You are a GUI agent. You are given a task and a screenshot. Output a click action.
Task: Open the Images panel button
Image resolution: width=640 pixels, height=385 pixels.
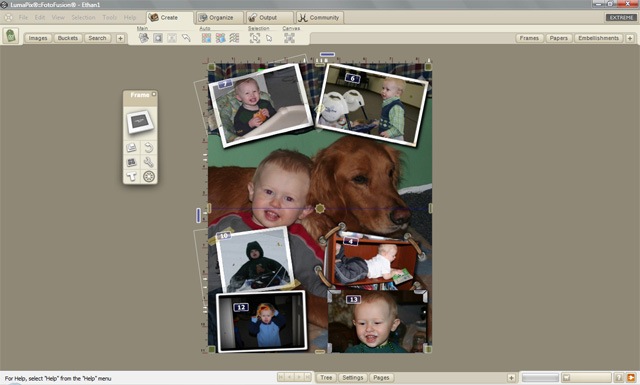pos(38,38)
